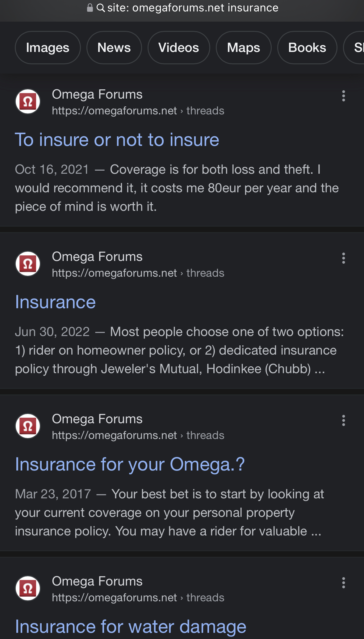Tap the address bar search query text
The width and height of the screenshot is (364, 639).
(x=193, y=8)
